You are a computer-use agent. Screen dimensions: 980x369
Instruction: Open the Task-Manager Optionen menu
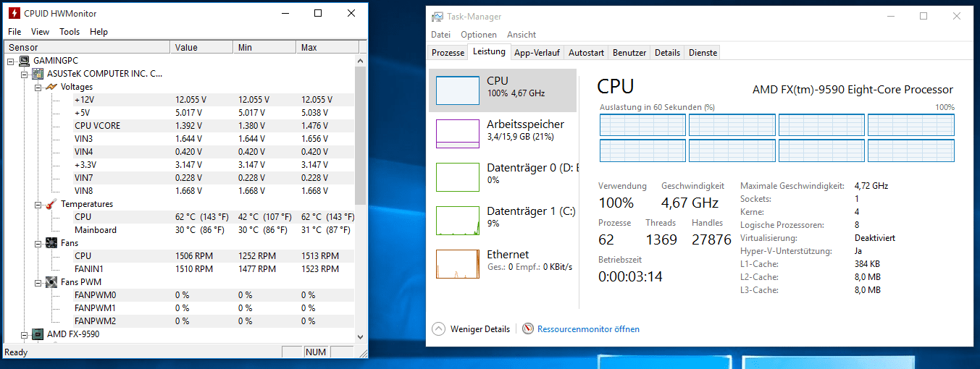479,35
